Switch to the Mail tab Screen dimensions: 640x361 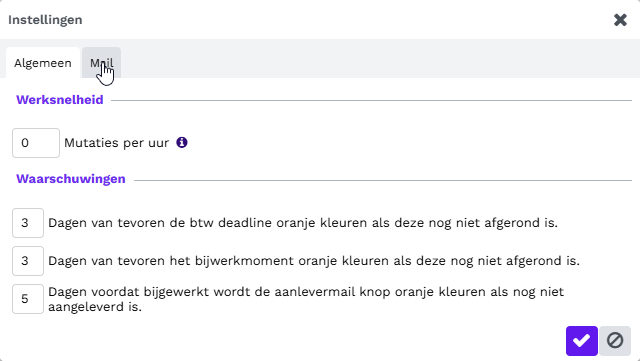[101, 63]
